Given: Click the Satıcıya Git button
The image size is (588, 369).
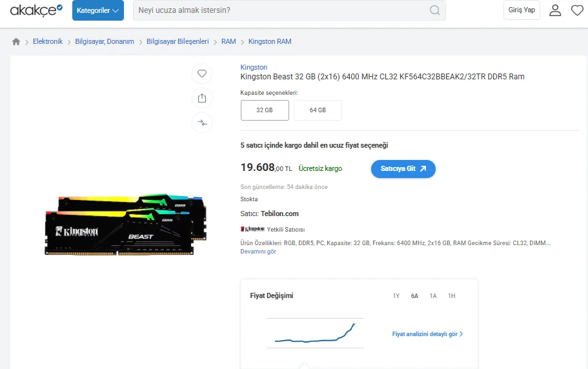Looking at the screenshot, I should 403,169.
